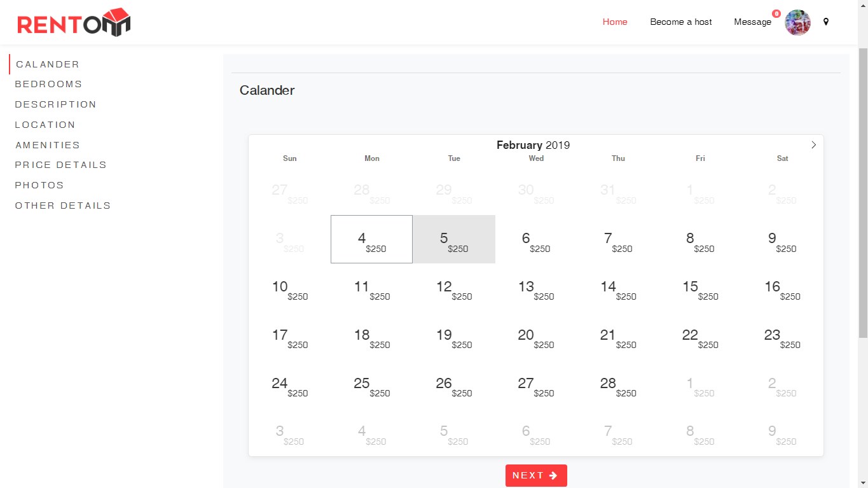Viewport: 868px width, 488px height.
Task: Switch to the Location sidebar section
Action: point(45,125)
